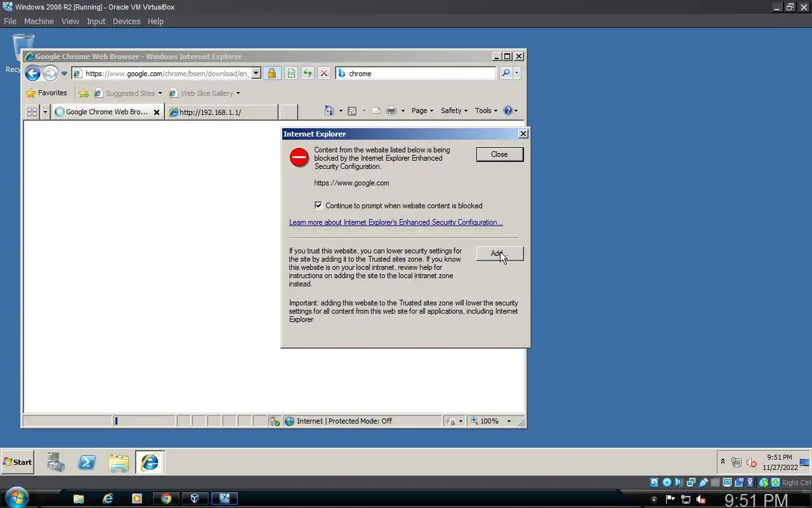
Task: Click the security lock icon
Action: (272, 74)
